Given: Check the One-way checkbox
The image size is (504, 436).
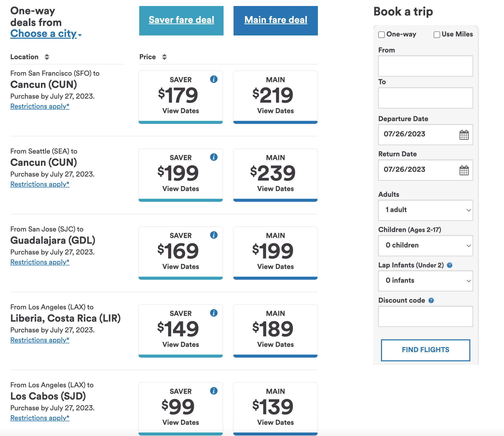Looking at the screenshot, I should tap(381, 34).
